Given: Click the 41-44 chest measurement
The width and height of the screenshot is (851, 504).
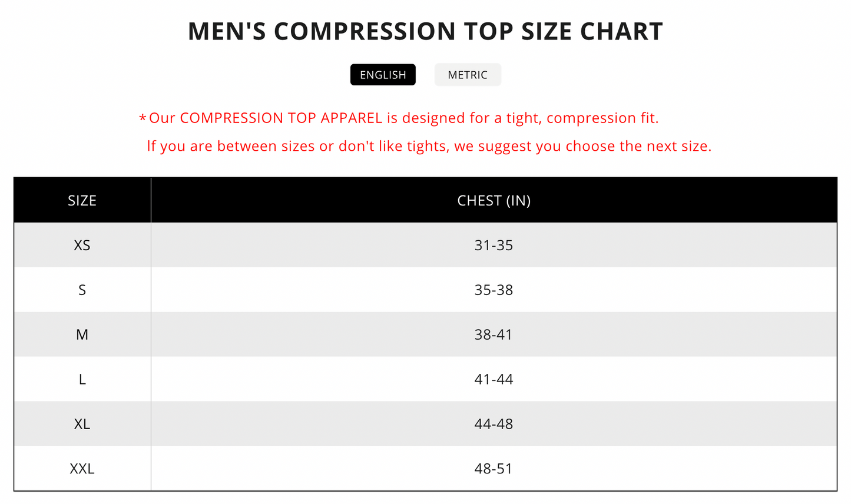Looking at the screenshot, I should (x=494, y=379).
